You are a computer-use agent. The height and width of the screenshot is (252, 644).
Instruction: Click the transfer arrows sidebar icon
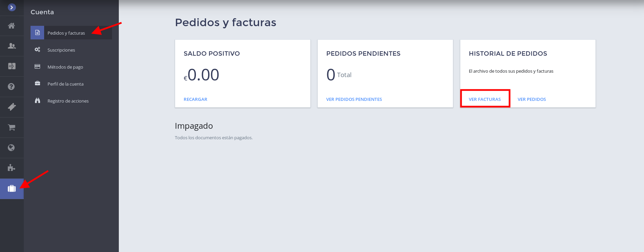12,66
